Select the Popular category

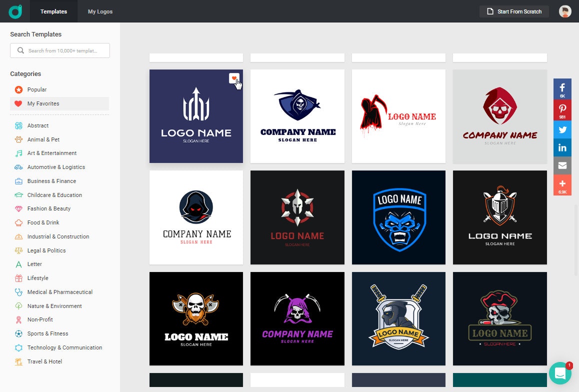tap(59, 89)
